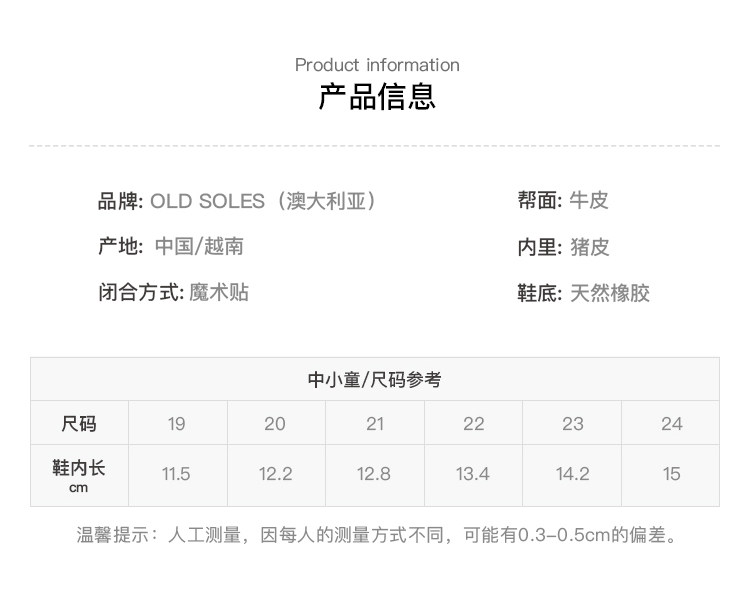Image resolution: width=750 pixels, height=604 pixels.
Task: Click the 尺码 row label
Action: pos(79,424)
